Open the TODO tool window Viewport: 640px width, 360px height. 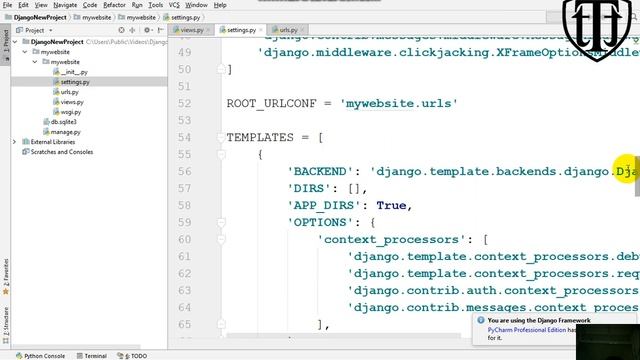click(132, 356)
